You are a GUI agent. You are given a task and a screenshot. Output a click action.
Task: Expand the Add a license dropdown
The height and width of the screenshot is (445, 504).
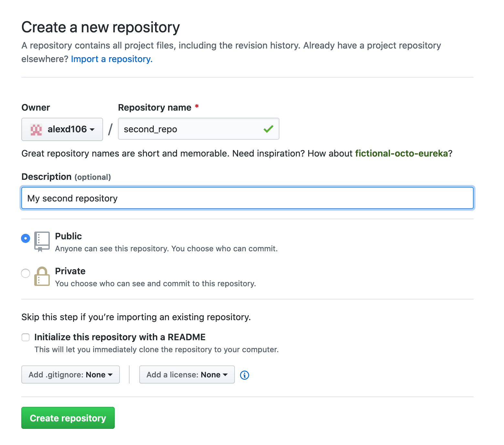click(187, 374)
